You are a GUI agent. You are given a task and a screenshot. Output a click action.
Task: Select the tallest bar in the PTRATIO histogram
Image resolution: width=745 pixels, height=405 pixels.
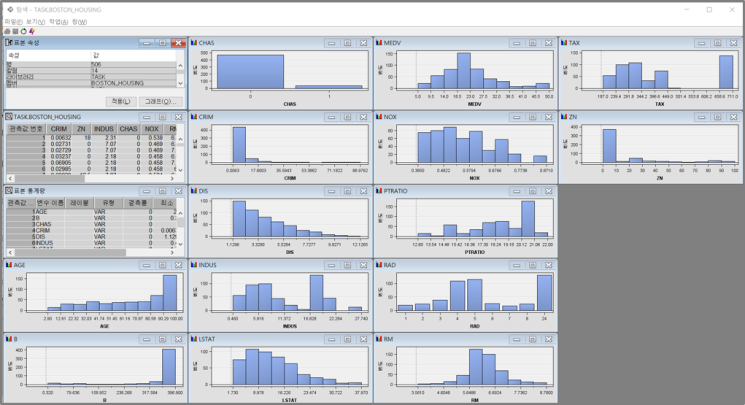[x=528, y=219]
